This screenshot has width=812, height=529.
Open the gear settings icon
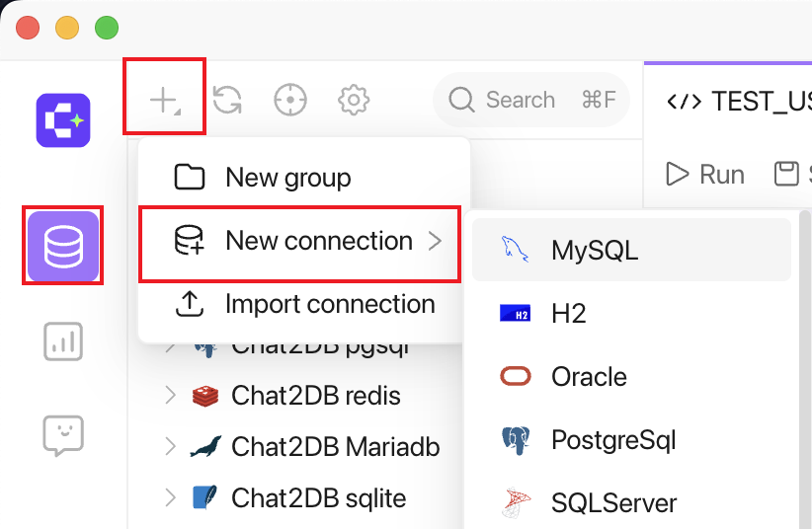pyautogui.click(x=354, y=100)
